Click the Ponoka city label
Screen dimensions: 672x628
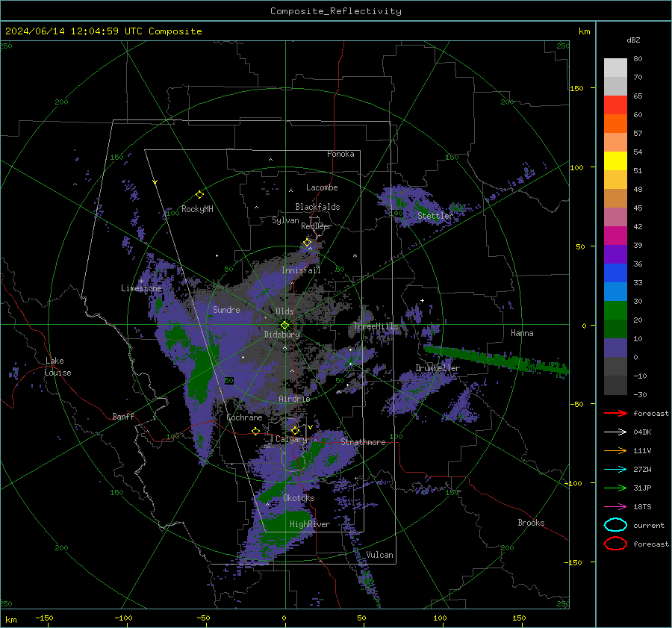(340, 154)
